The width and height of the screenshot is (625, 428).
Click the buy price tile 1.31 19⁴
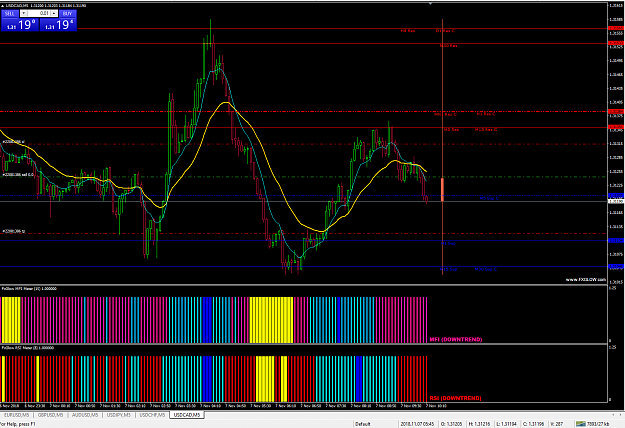tap(58, 25)
